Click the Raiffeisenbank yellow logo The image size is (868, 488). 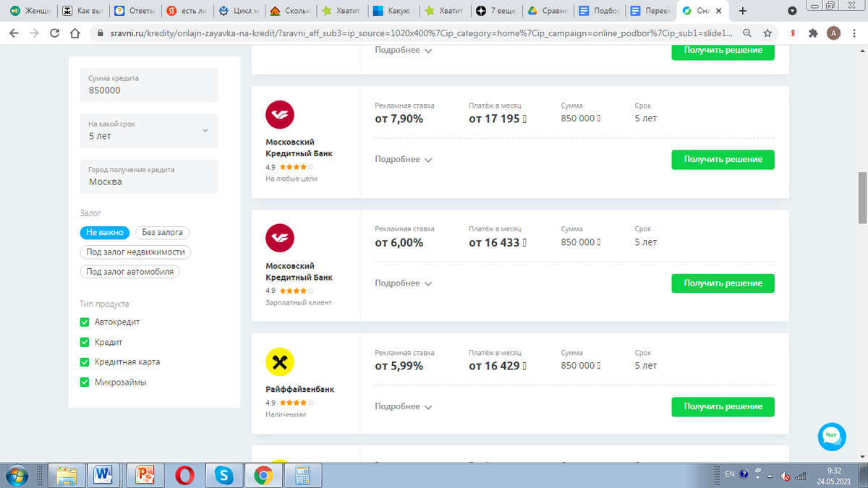(x=280, y=362)
